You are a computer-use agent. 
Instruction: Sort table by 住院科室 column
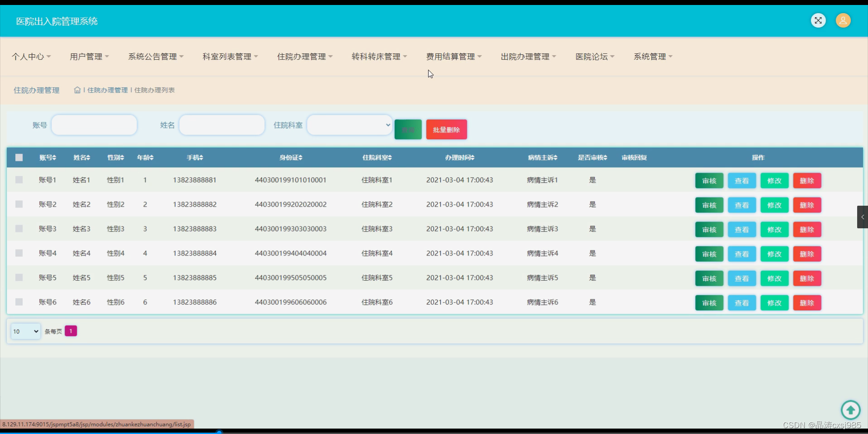(377, 157)
